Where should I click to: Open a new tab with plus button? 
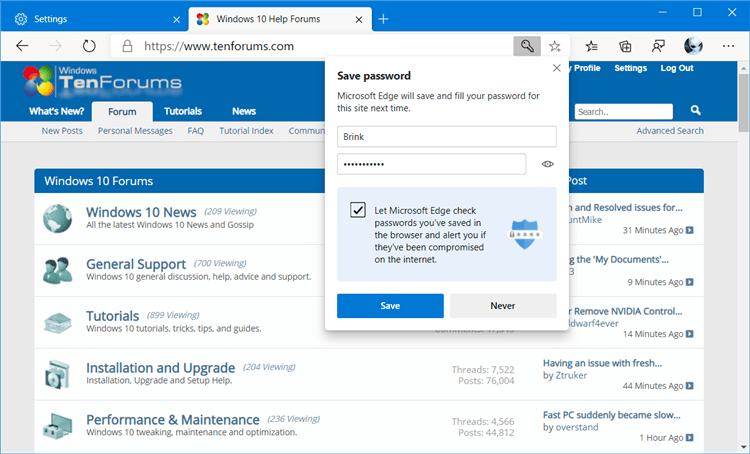[383, 19]
